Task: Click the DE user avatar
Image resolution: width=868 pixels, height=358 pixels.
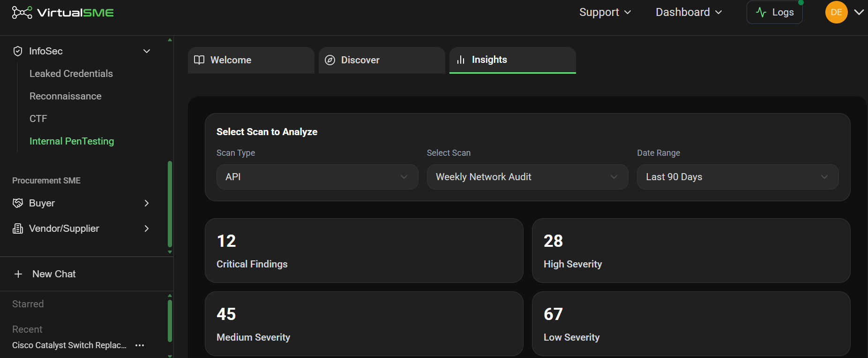Action: click(x=837, y=12)
